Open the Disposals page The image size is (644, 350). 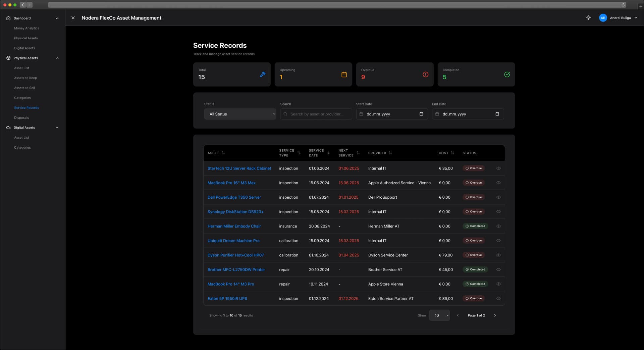click(x=21, y=118)
